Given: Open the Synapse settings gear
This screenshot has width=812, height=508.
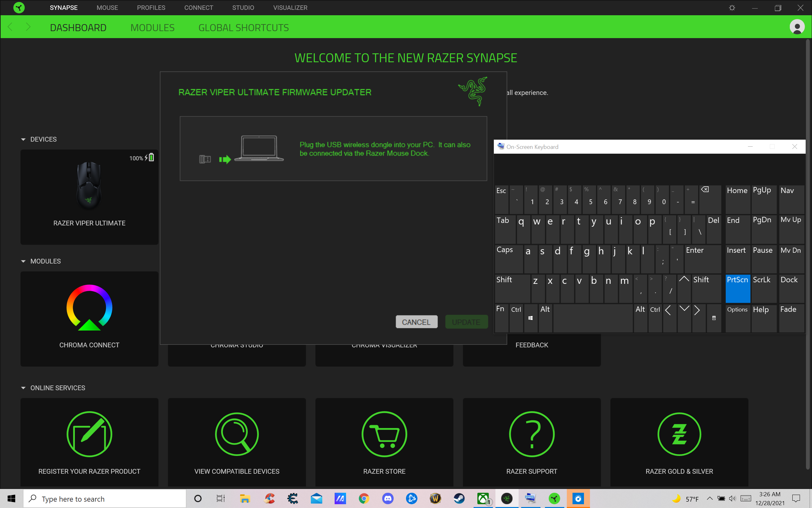Looking at the screenshot, I should 732,8.
